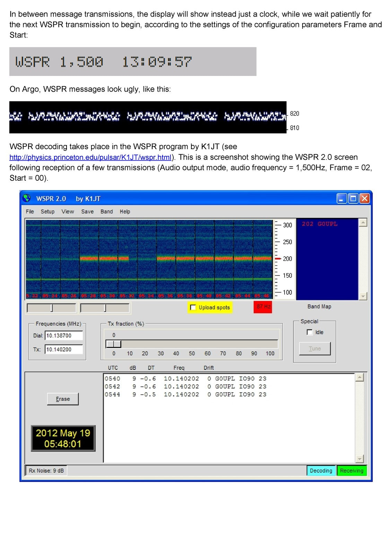Click the 05:28 time label on waterfall
Image resolution: width=392 pixels, height=555 pixels.
(x=88, y=296)
